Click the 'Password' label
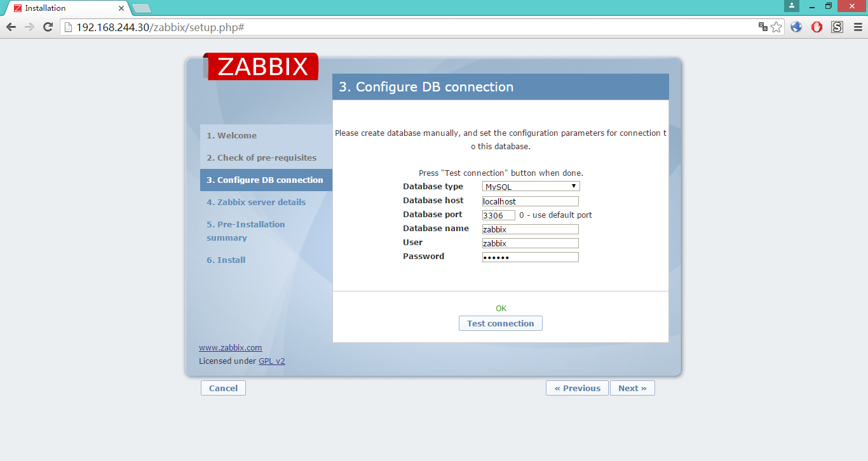Screen dimensions: 868x461 424,257
